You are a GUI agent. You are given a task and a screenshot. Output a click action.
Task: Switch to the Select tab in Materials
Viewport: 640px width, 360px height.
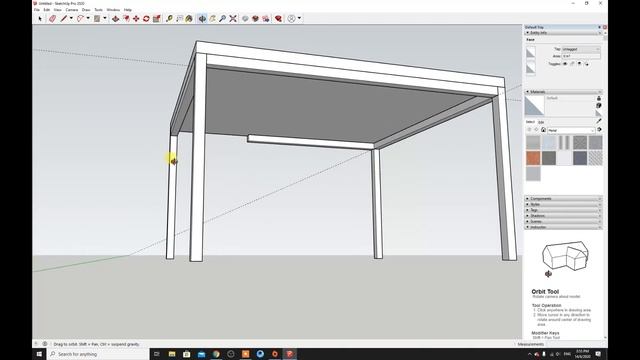tap(530, 122)
